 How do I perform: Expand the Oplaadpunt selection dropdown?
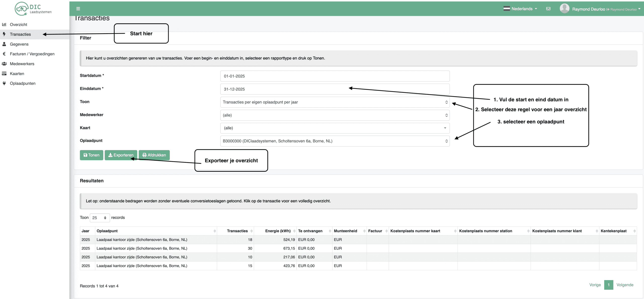click(335, 141)
